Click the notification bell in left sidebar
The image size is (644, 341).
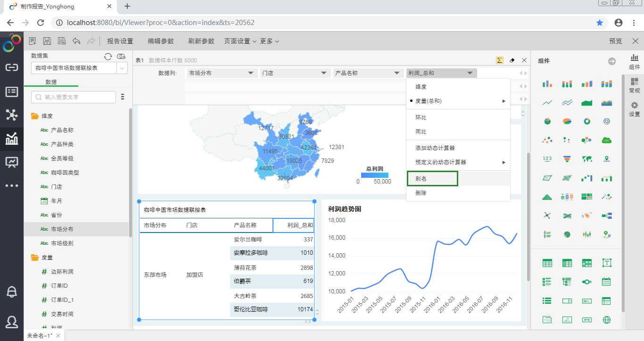12,291
